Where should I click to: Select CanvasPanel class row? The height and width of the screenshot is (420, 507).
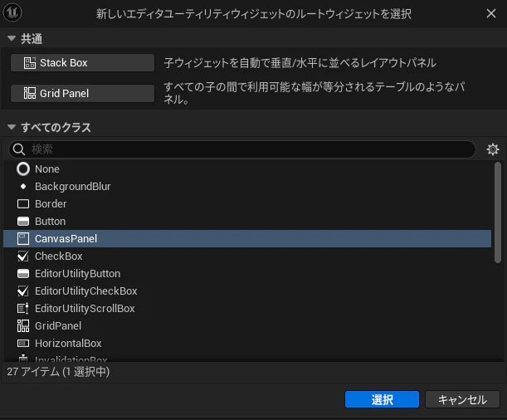tap(247, 238)
